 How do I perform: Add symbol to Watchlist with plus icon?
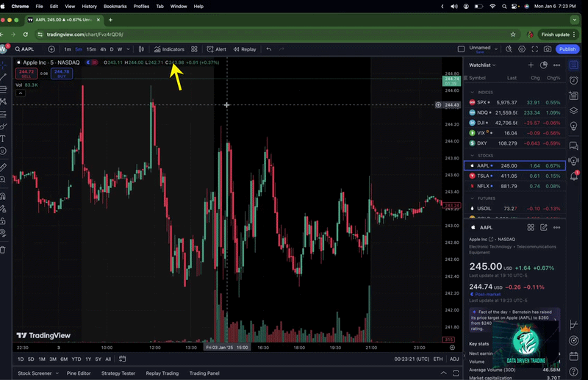coord(531,65)
